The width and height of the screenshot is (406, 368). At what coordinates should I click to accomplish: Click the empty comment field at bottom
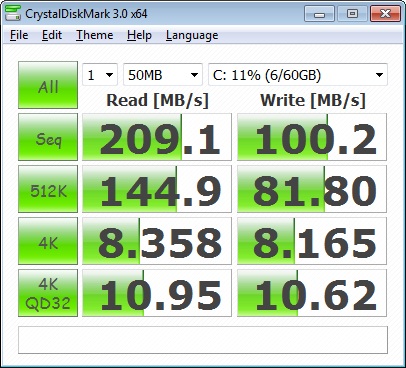pyautogui.click(x=203, y=340)
